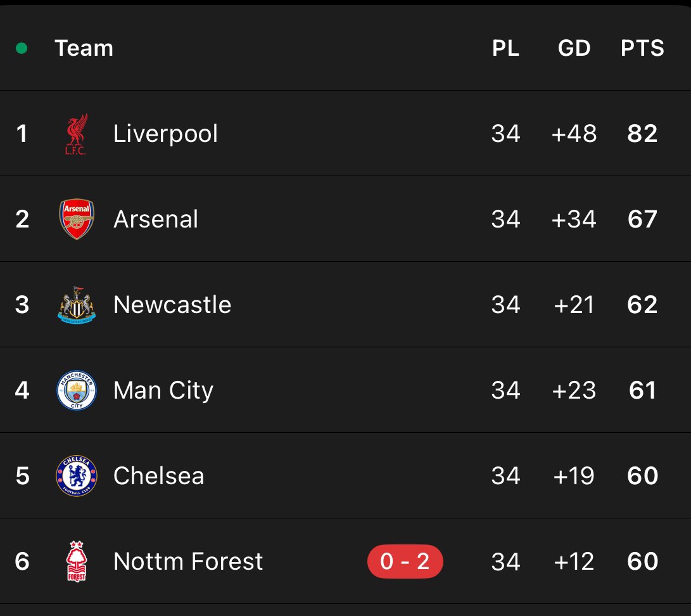Open the Newcastle team name link

point(172,305)
